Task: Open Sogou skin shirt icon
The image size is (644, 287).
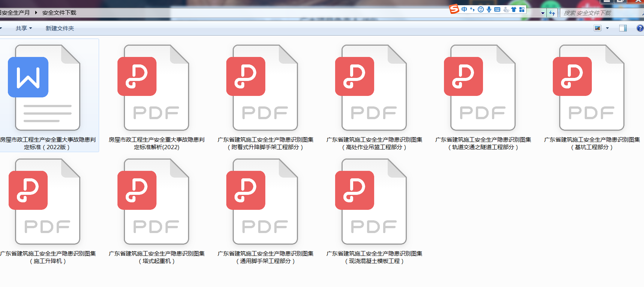Action: tap(514, 9)
